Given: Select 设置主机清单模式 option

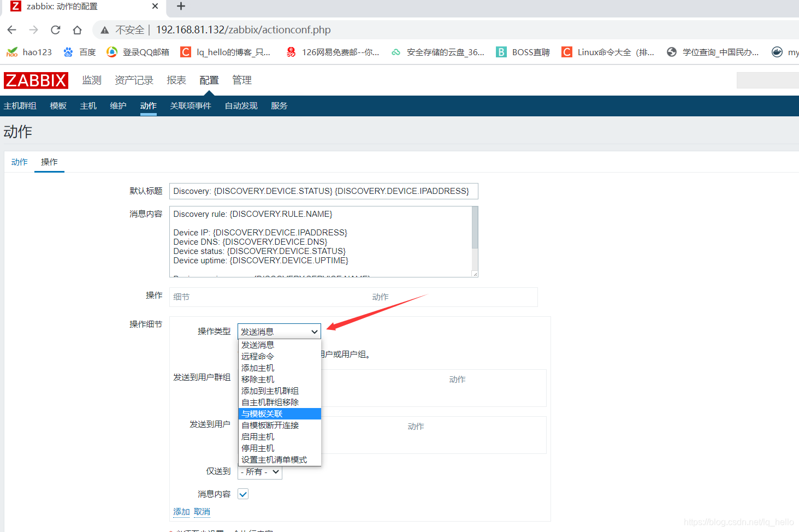Looking at the screenshot, I should pos(280,459).
